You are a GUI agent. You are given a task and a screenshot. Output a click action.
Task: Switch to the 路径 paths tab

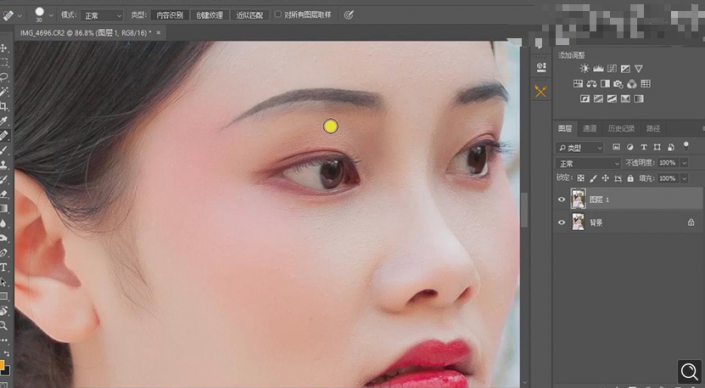coord(653,129)
